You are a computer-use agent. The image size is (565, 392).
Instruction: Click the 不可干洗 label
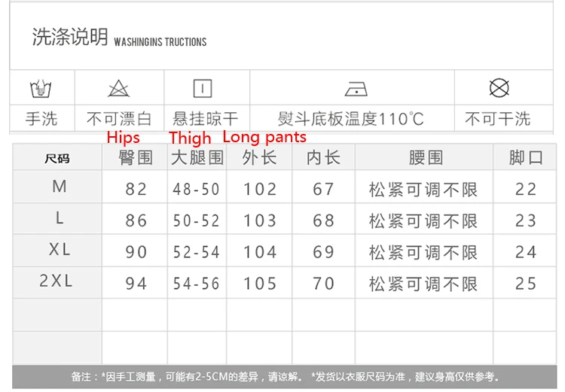(x=498, y=119)
